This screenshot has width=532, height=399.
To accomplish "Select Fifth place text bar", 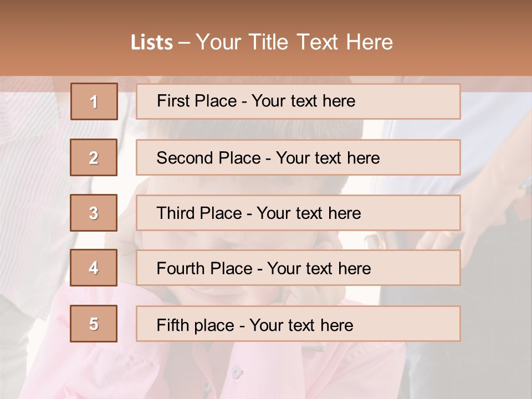I will pos(298,324).
